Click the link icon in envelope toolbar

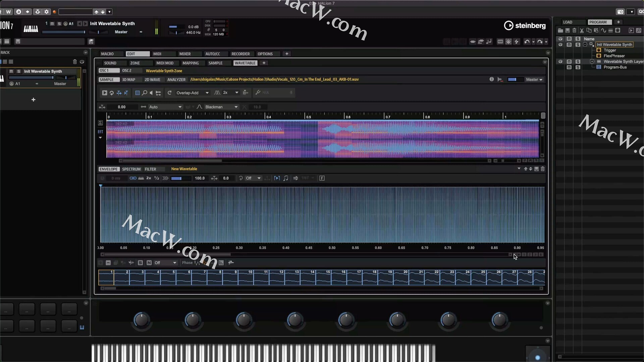[133, 178]
